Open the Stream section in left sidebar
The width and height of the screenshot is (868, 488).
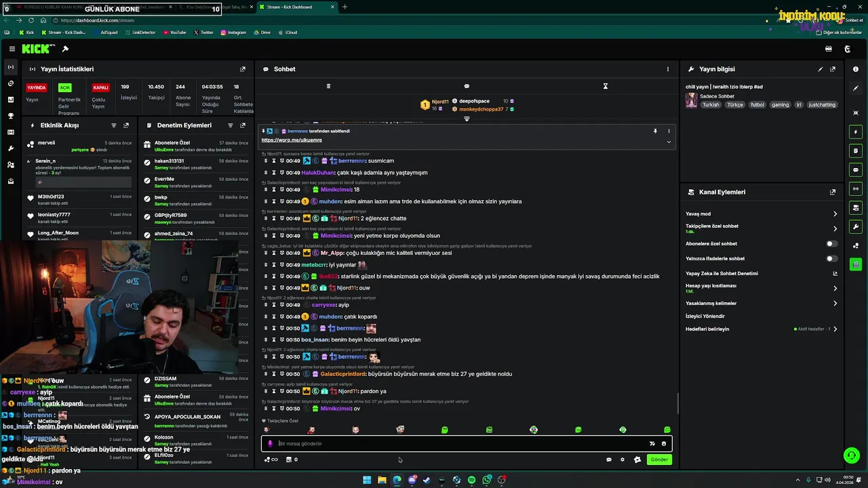(x=10, y=67)
